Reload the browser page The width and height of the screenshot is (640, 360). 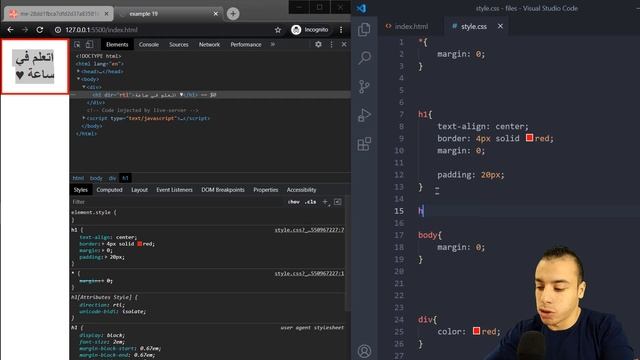(x=40, y=30)
